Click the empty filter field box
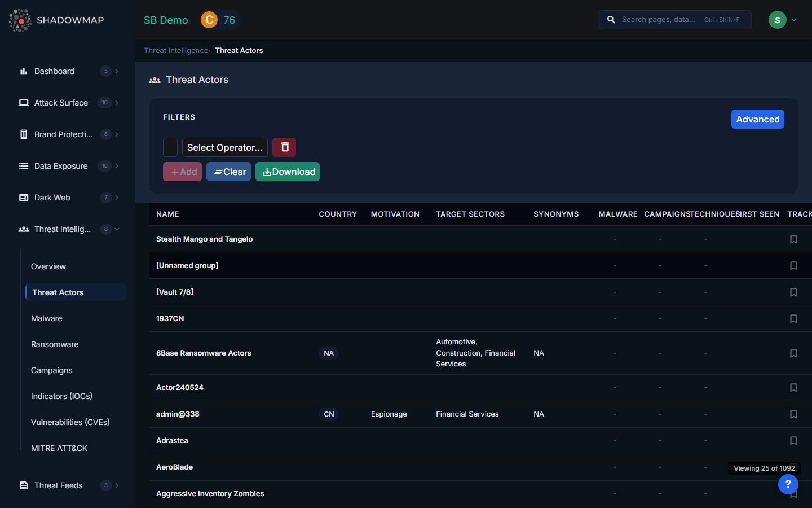The height and width of the screenshot is (508, 812). tap(170, 147)
